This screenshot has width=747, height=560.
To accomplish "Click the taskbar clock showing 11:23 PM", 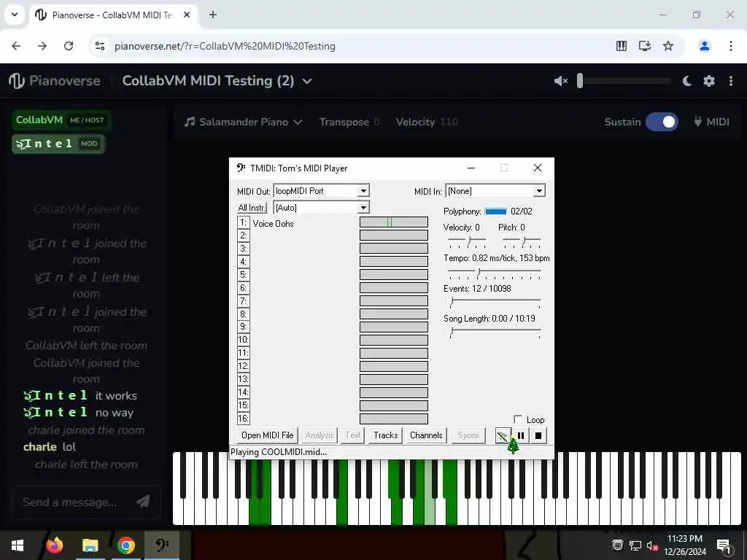I will [684, 545].
